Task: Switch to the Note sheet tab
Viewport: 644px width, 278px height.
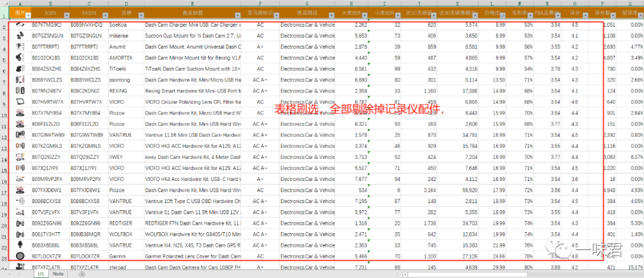Action: (x=58, y=273)
